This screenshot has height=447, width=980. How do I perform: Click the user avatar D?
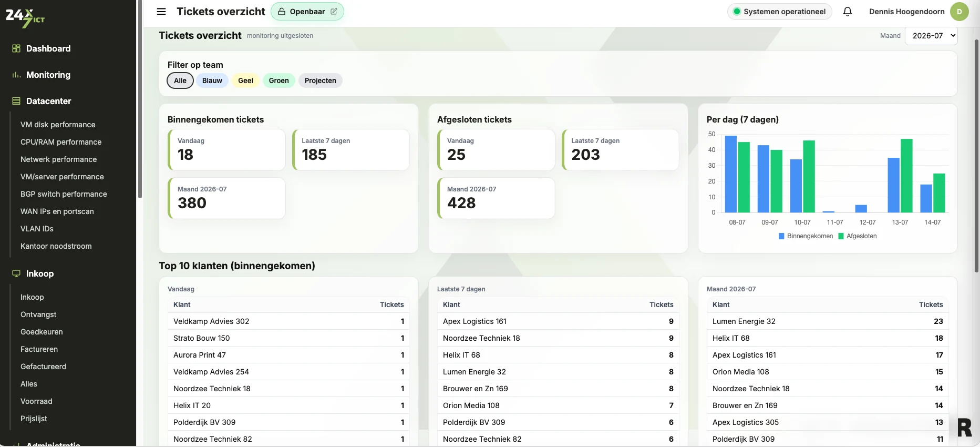960,12
